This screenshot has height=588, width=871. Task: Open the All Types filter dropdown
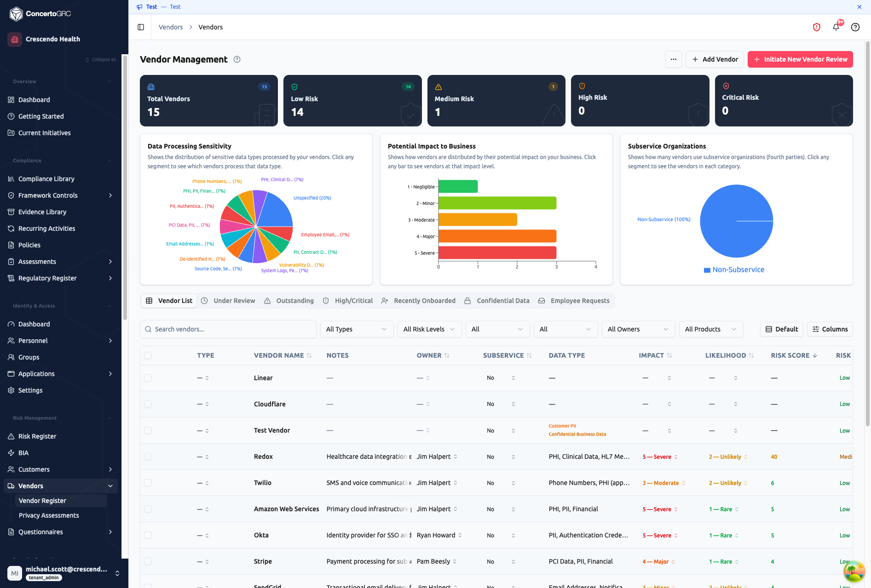coord(357,329)
